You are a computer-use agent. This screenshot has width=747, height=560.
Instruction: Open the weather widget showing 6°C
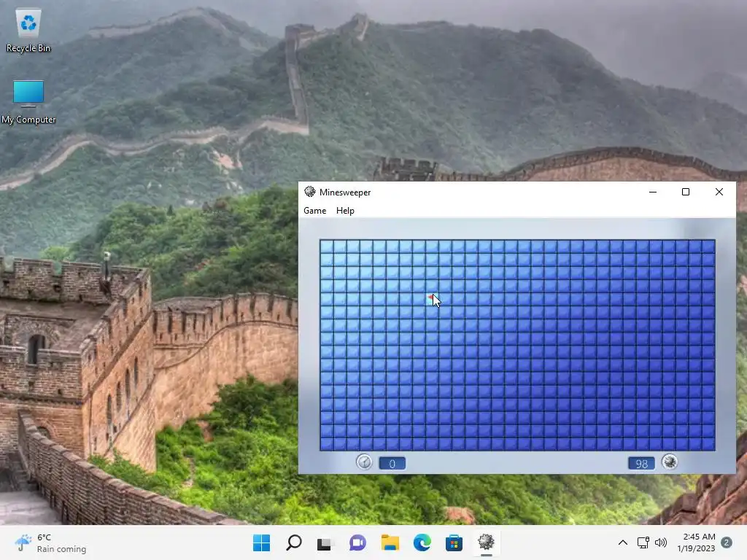50,542
